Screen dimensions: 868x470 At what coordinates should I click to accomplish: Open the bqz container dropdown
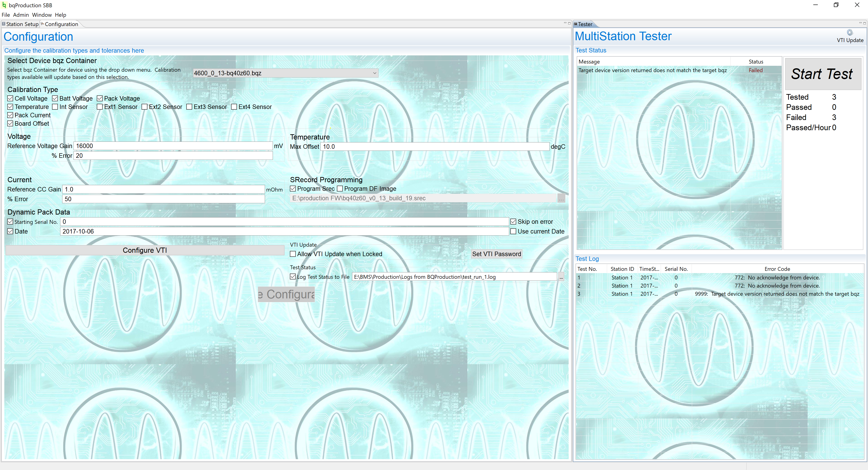pyautogui.click(x=285, y=73)
